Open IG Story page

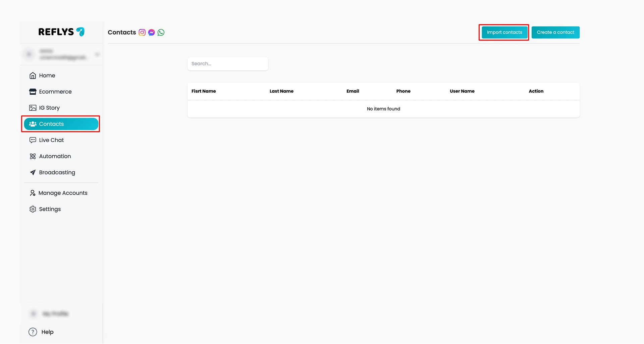click(x=61, y=108)
